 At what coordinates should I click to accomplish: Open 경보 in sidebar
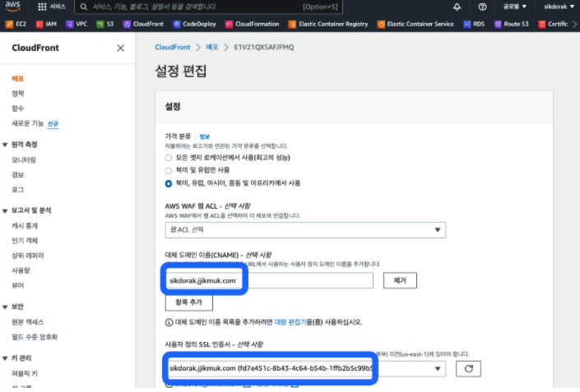point(18,175)
